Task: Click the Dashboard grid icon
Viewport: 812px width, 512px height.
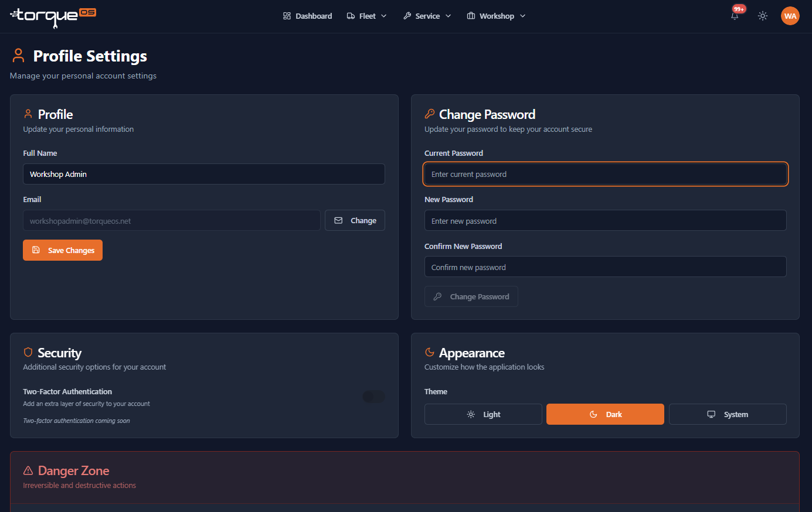Action: 287,16
